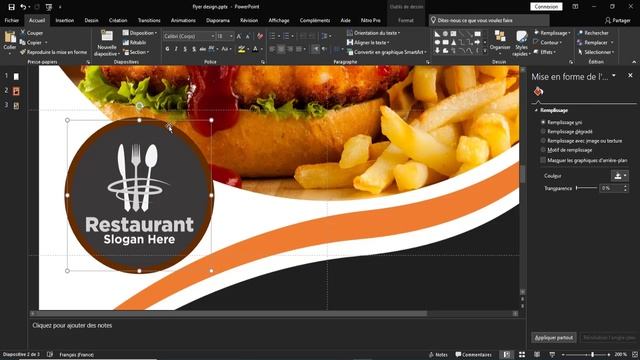Open the Fichier menu tab
The width and height of the screenshot is (640, 360).
(12, 20)
